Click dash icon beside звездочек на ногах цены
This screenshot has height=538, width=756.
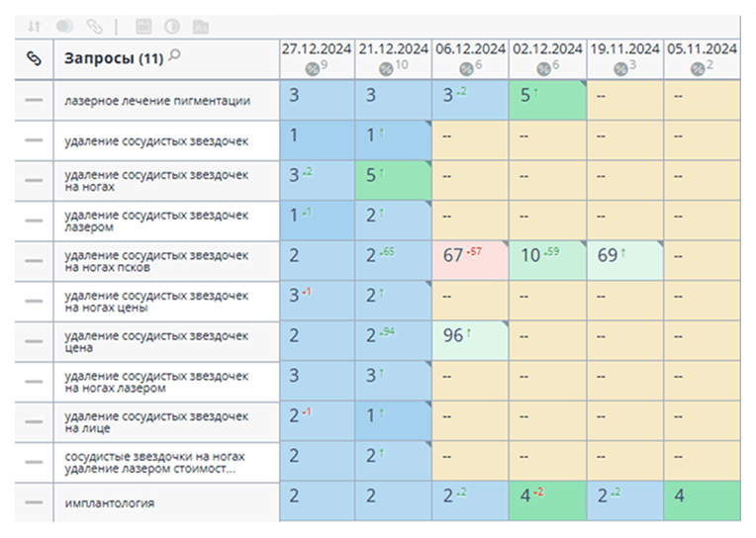coord(34,301)
